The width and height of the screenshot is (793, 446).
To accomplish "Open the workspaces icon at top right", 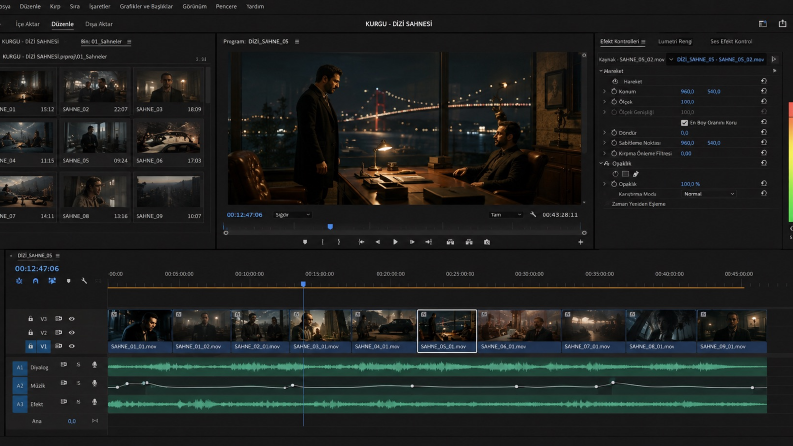I will (763, 24).
